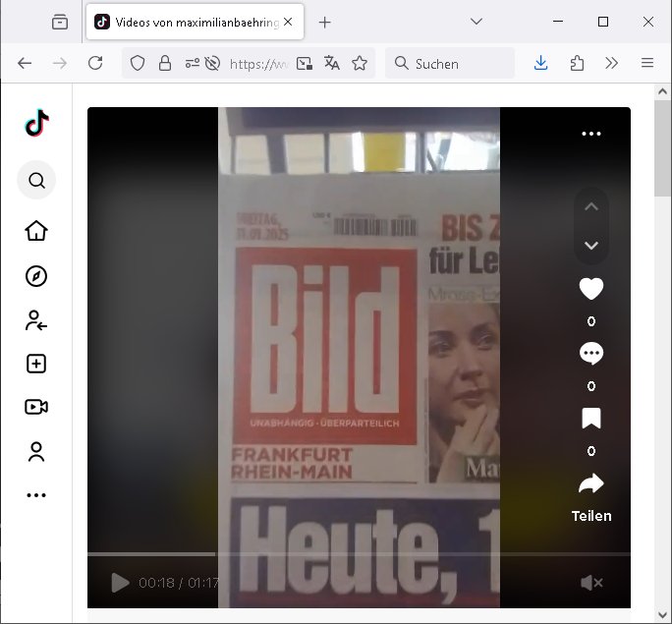
Task: Open a new tab
Action: pos(325,23)
